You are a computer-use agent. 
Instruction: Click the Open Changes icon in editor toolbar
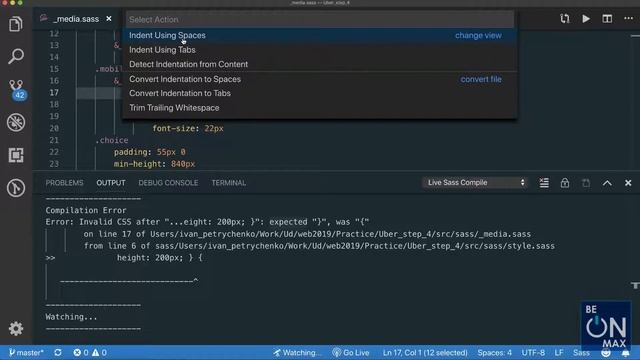pos(564,19)
